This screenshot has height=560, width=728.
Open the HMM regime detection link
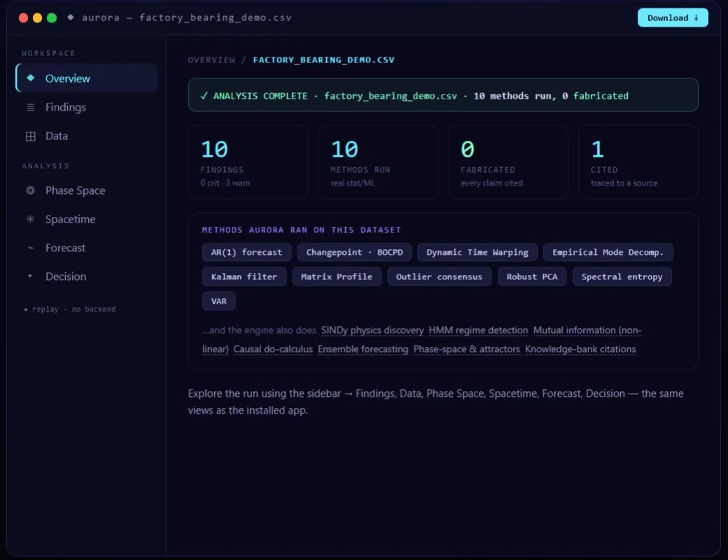click(478, 330)
